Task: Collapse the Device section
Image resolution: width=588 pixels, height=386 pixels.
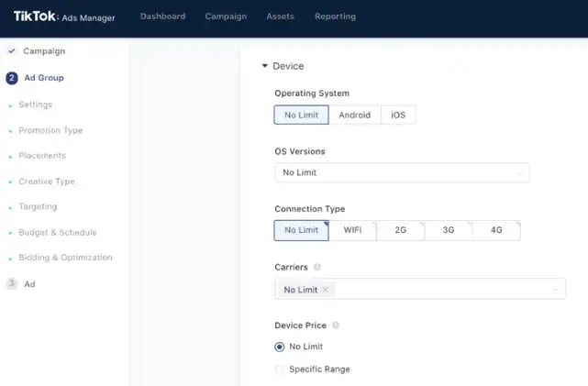Action: (265, 66)
